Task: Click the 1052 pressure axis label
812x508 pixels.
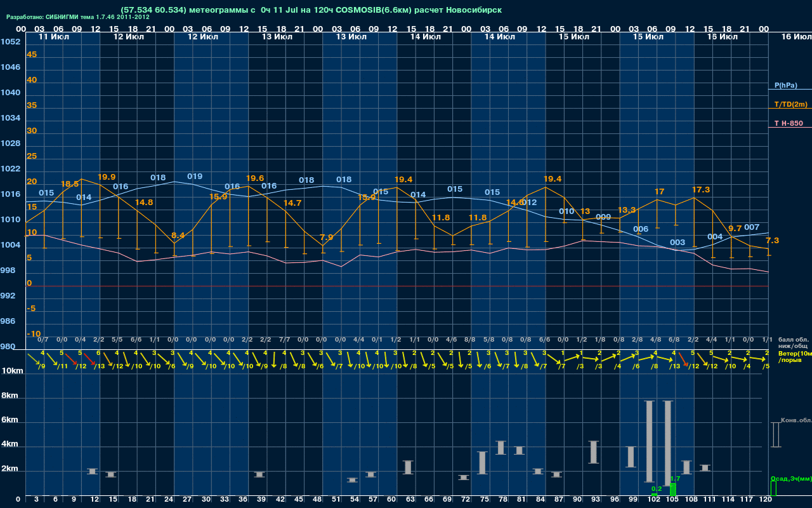Action: pyautogui.click(x=10, y=42)
